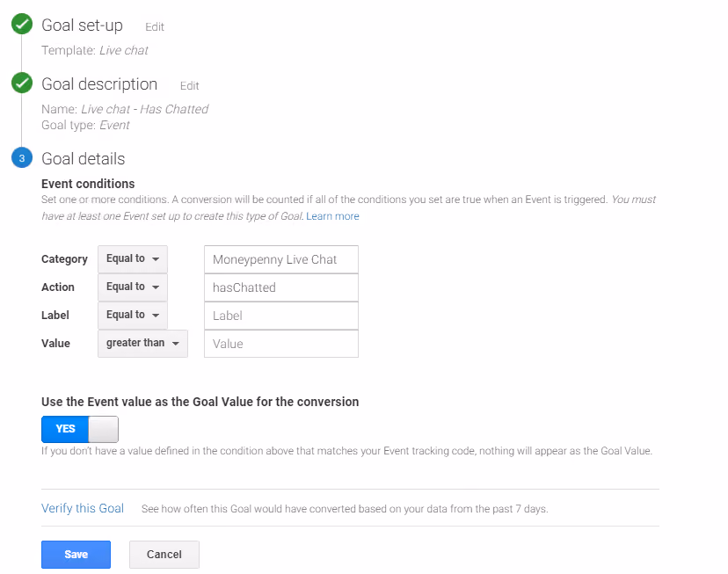
Task: Open the Learn more link
Action: pyautogui.click(x=332, y=216)
